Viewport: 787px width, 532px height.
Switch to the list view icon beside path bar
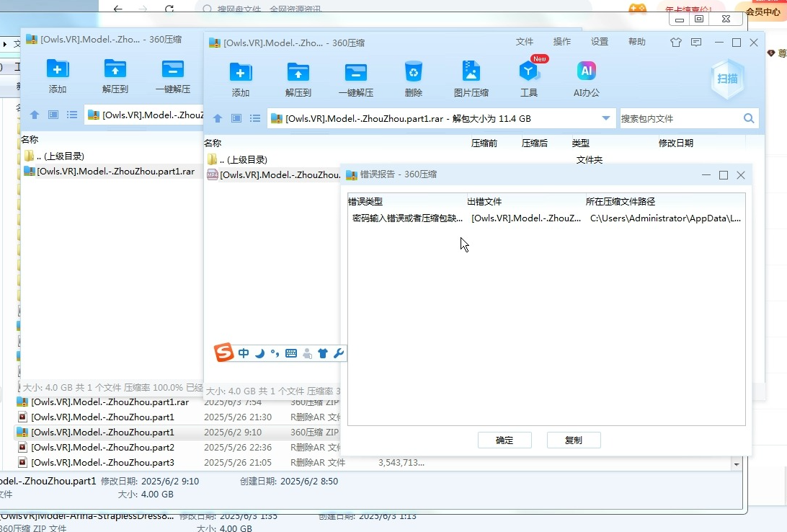(255, 118)
